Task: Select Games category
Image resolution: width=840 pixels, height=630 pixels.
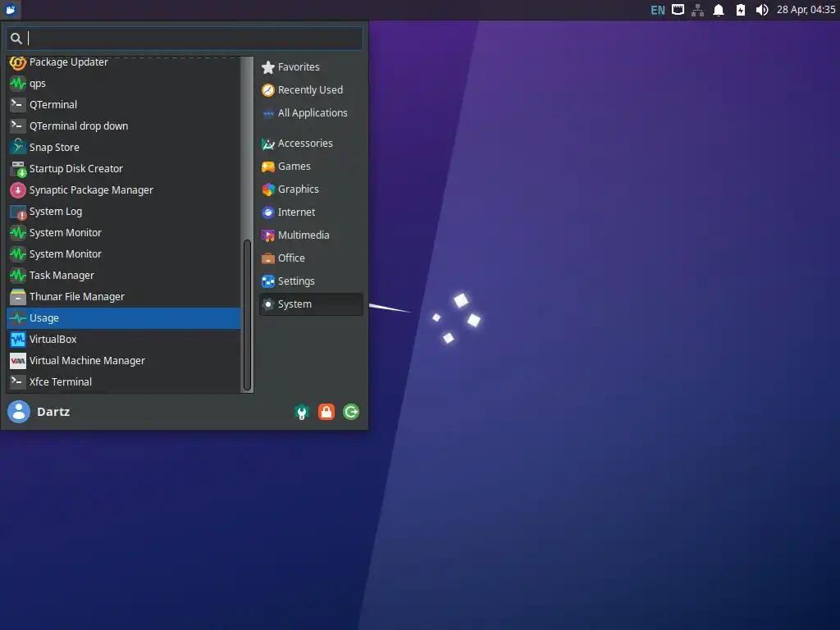Action: click(x=311, y=167)
